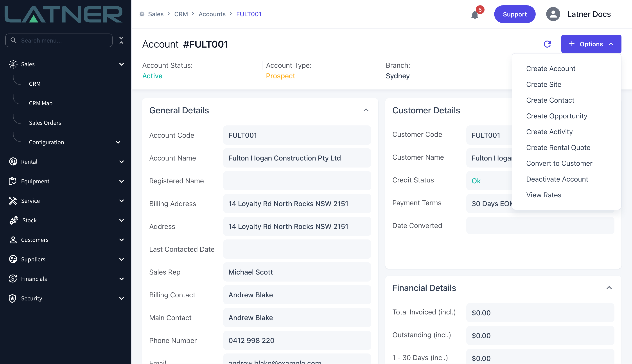Collapse the General Details panel
The width and height of the screenshot is (632, 364).
click(x=366, y=110)
